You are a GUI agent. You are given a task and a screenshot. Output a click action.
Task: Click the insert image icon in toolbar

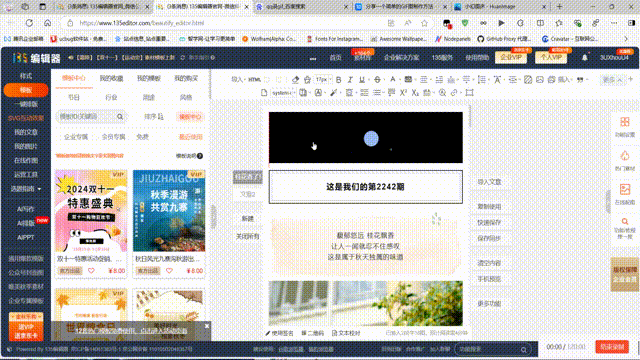(x=540, y=80)
